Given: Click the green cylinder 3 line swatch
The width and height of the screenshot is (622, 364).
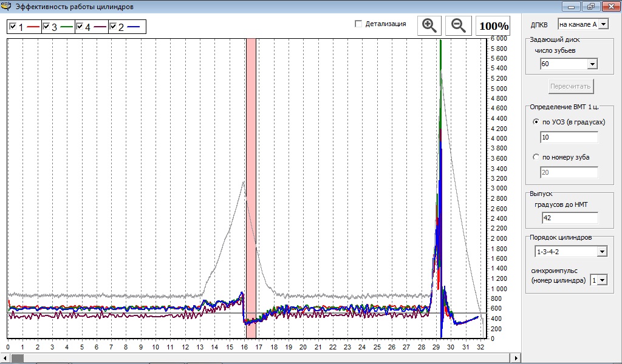Looking at the screenshot, I should click(67, 27).
